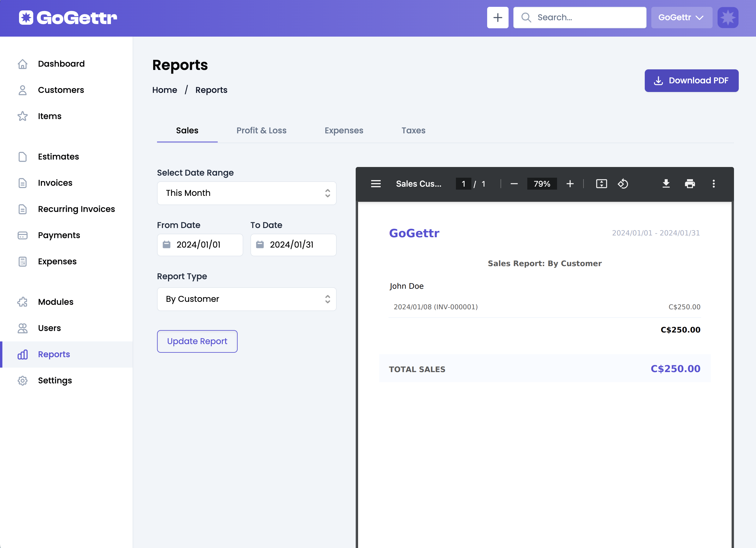
Task: Click the From Date input field
Action: [x=200, y=245]
